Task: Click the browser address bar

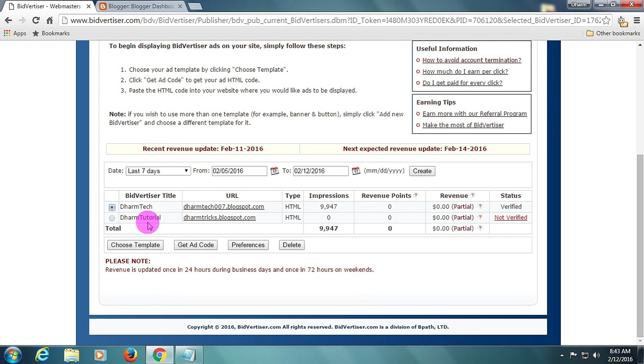Action: click(x=335, y=21)
